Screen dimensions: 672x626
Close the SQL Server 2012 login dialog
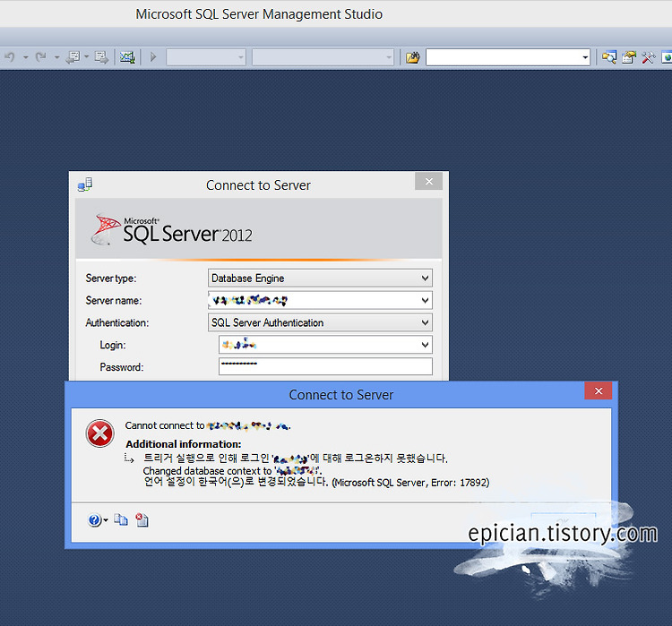(428, 181)
